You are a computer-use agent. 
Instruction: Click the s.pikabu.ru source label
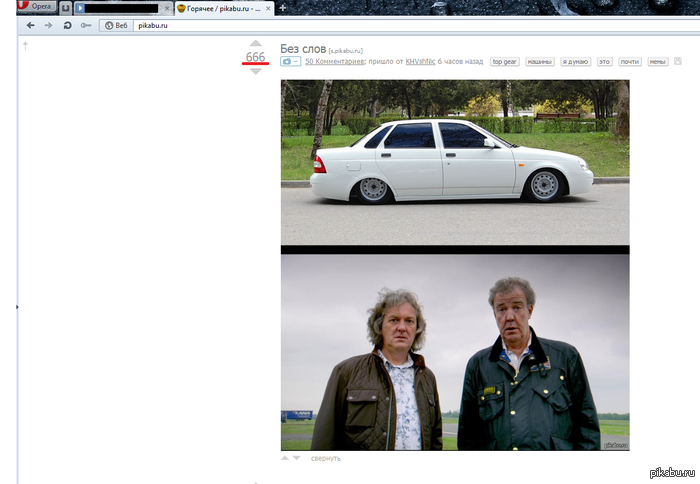point(346,51)
